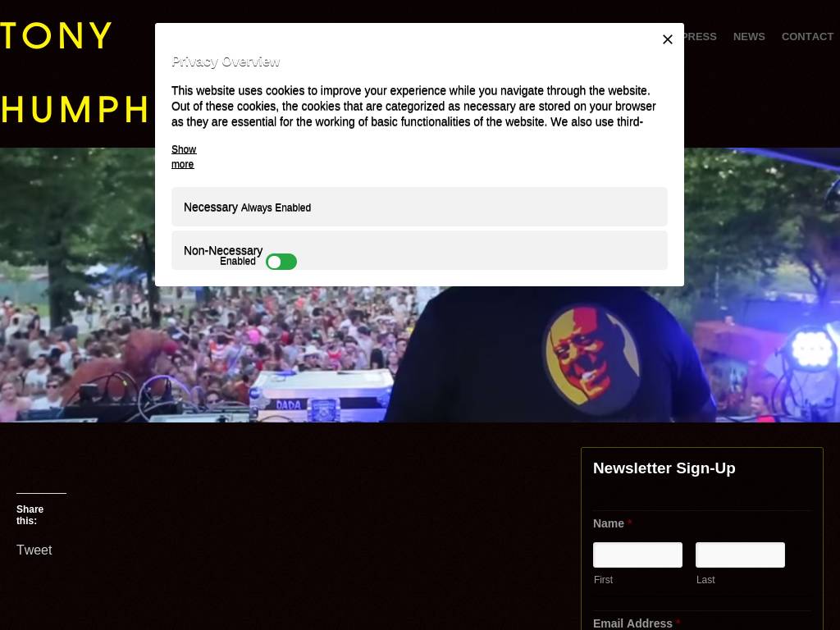Open the Contact menu item
This screenshot has width=840, height=630.
807,36
